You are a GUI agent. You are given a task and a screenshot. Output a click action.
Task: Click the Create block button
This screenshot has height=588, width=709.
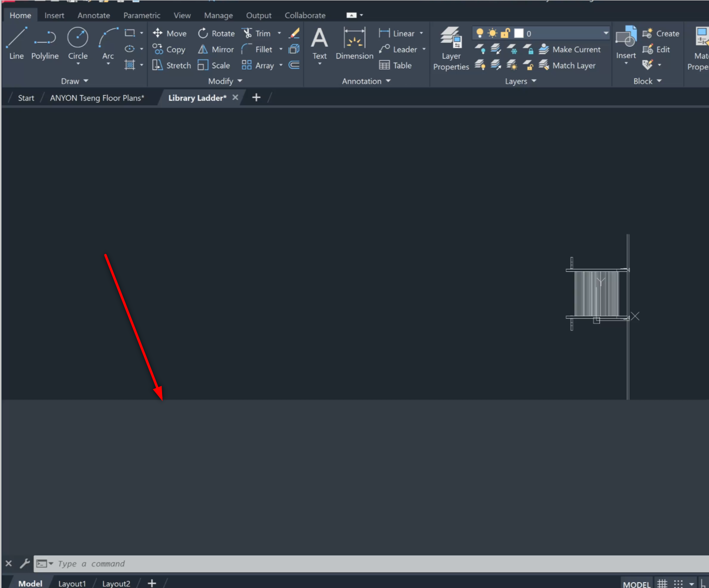(661, 33)
